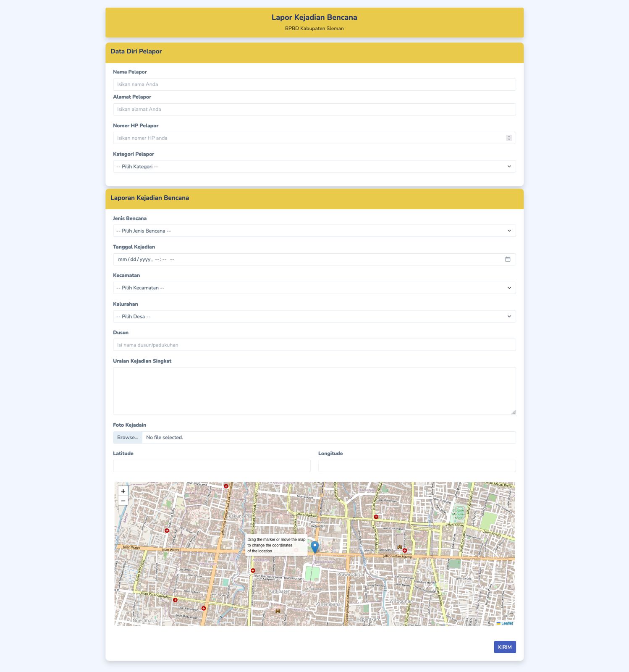The image size is (629, 672).
Task: Focus the Nama Pelapor input field
Action: click(x=314, y=84)
